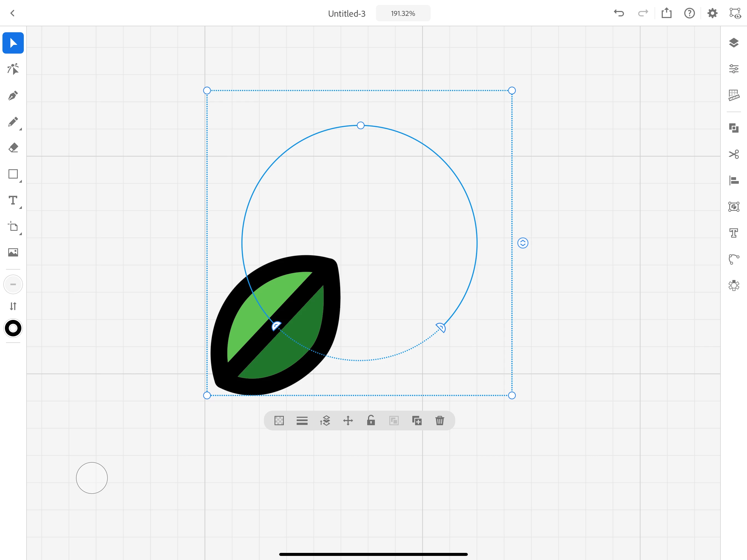The width and height of the screenshot is (747, 560).
Task: Select the Pen tool
Action: point(13,96)
